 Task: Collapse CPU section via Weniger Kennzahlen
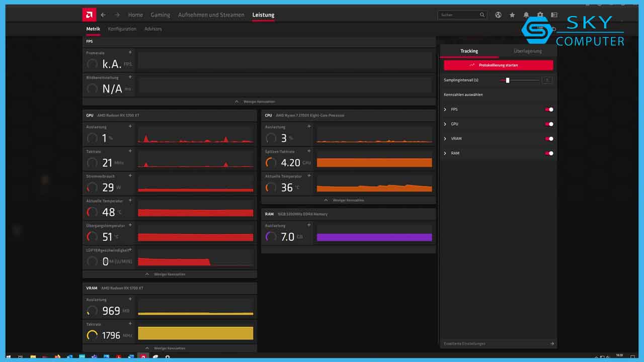pos(348,200)
